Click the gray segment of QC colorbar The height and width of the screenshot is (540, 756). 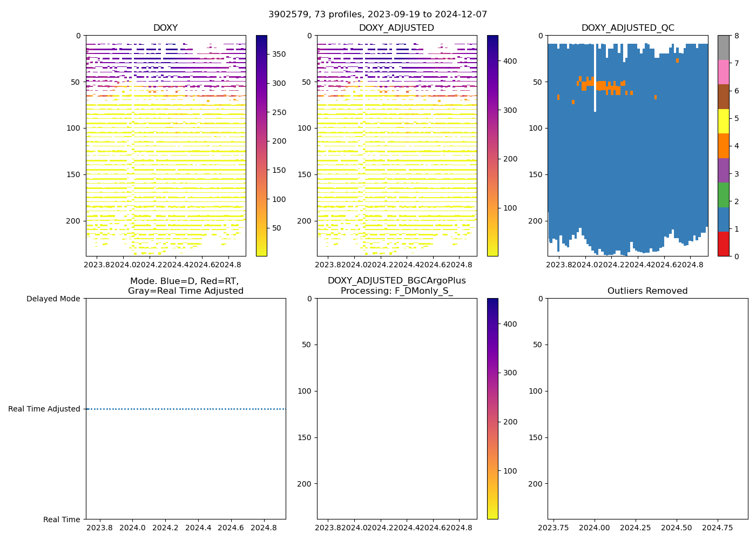click(723, 48)
